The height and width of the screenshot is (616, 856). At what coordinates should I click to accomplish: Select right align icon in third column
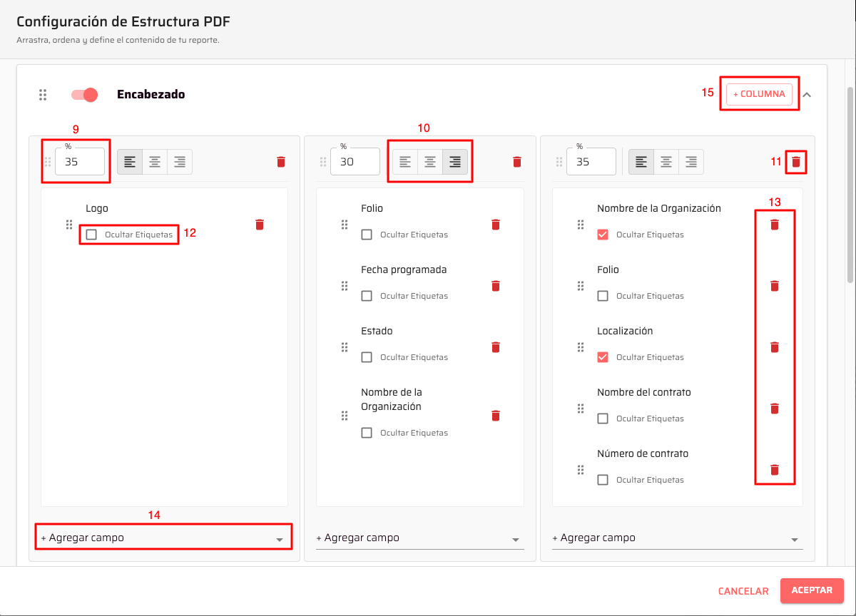click(691, 162)
